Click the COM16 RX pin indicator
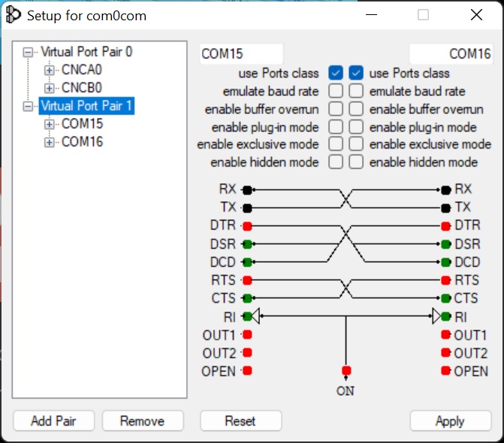Screen dimensions: 504x443 pos(446,190)
